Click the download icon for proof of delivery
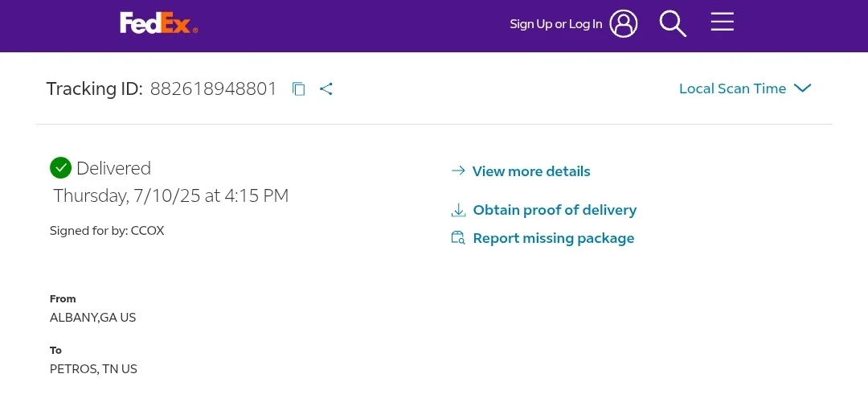This screenshot has height=411, width=868. [x=458, y=211]
